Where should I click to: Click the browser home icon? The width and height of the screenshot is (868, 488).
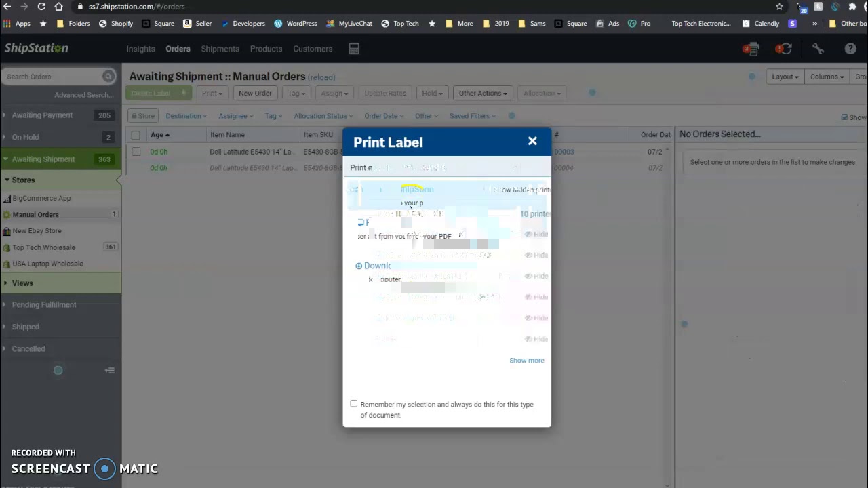(x=58, y=7)
